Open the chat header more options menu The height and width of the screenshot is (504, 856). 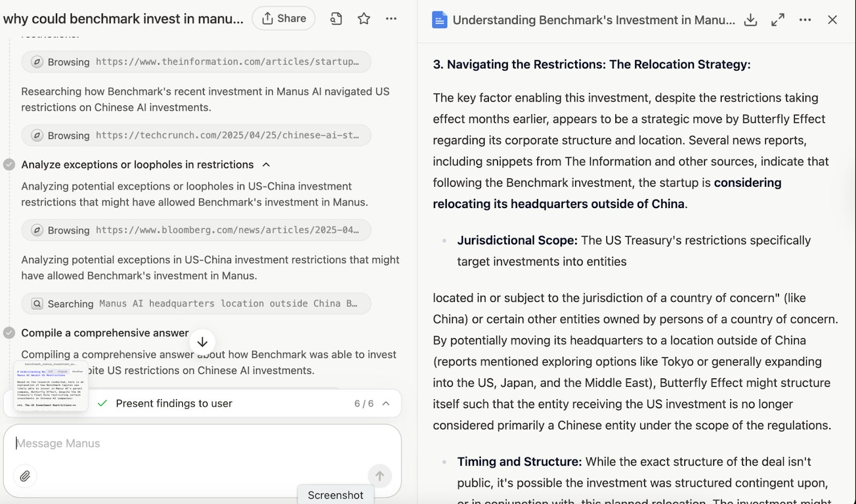391,19
